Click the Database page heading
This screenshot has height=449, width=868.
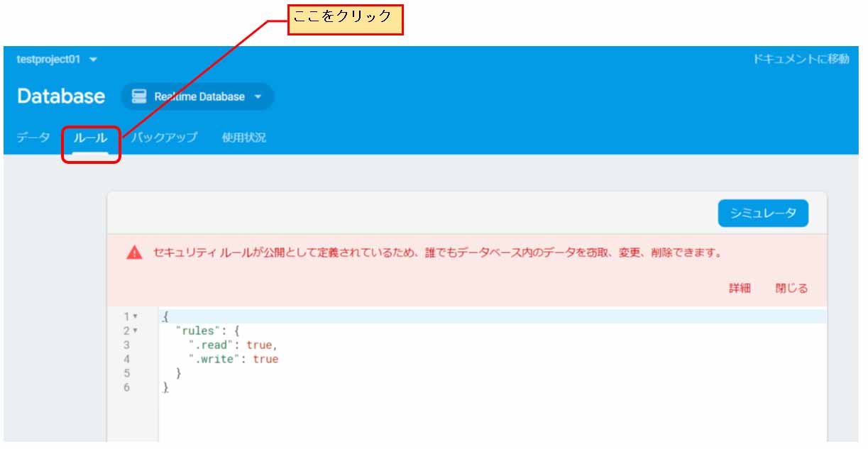tap(61, 96)
